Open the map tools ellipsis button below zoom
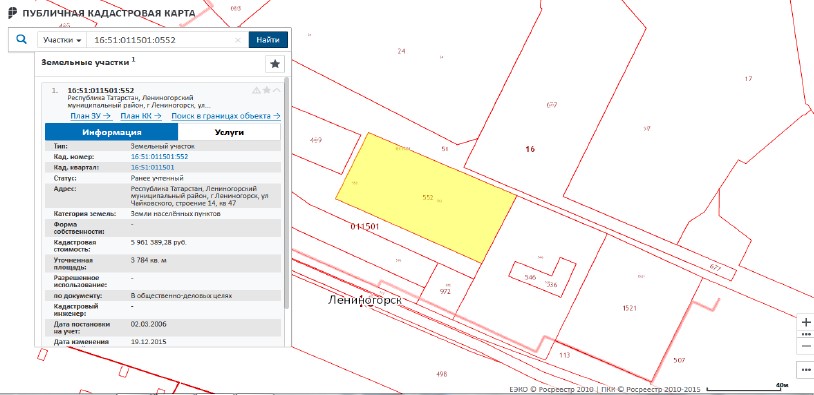Screen dimensions: 814x395 coord(806,370)
